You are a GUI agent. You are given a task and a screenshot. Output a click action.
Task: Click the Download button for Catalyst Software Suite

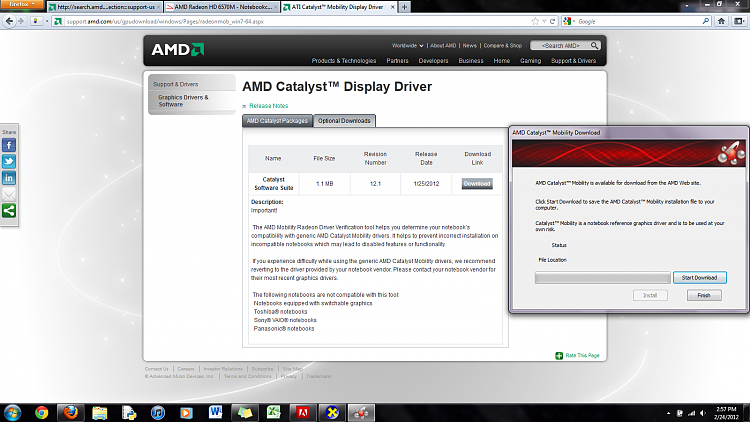(477, 184)
